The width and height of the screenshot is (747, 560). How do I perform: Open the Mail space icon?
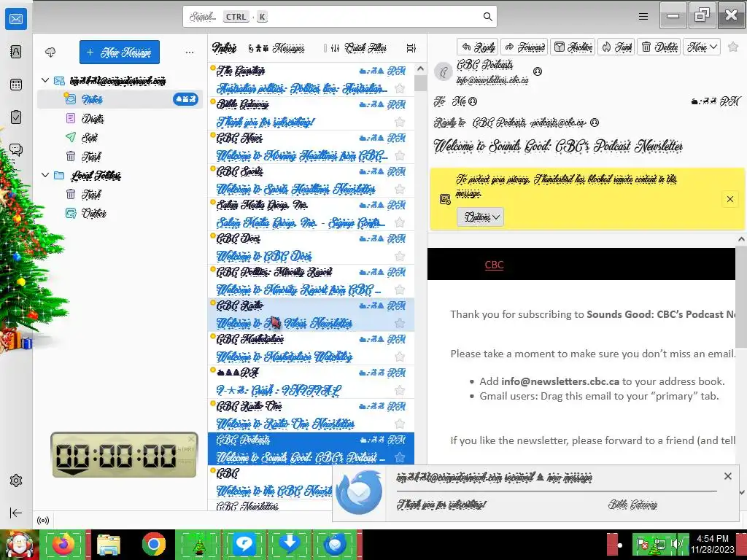tap(16, 19)
